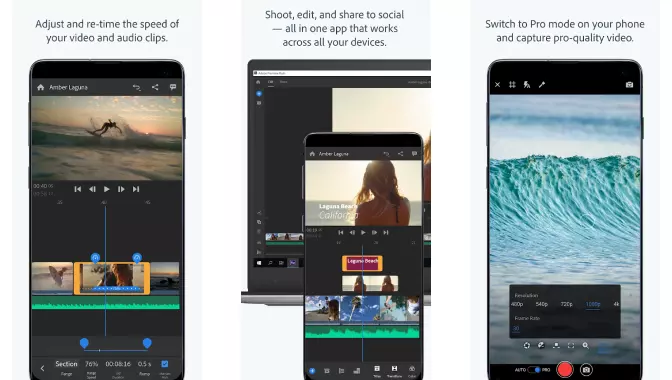Viewport: 672px width, 380px height.
Task: Select the 30 frame rate option
Action: tap(516, 329)
